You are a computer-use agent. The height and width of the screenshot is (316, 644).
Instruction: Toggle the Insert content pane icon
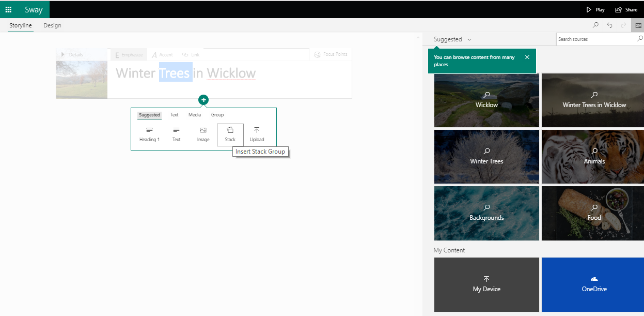(638, 25)
